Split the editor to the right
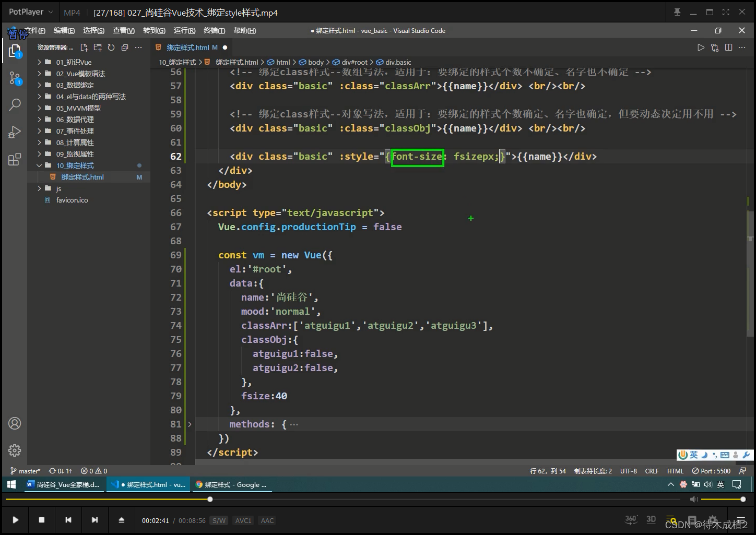This screenshot has width=756, height=535. (x=728, y=47)
